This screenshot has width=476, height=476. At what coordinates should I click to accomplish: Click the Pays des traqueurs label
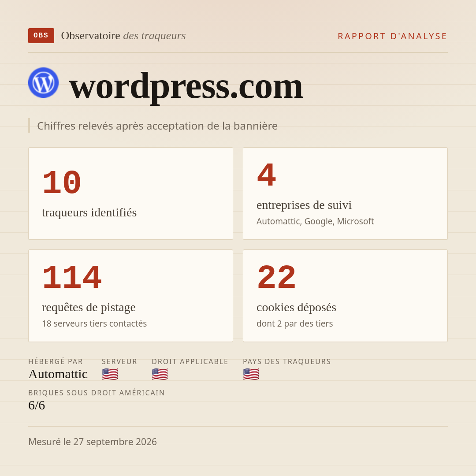287,361
